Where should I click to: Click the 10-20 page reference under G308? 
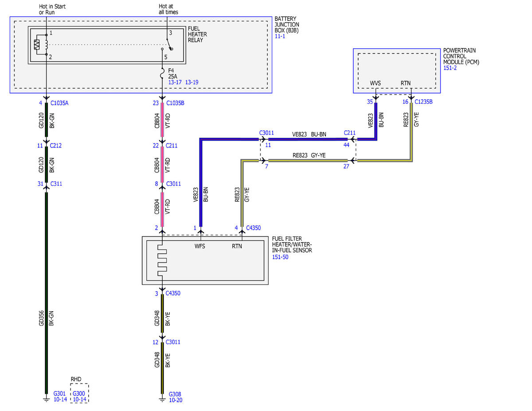point(176,400)
